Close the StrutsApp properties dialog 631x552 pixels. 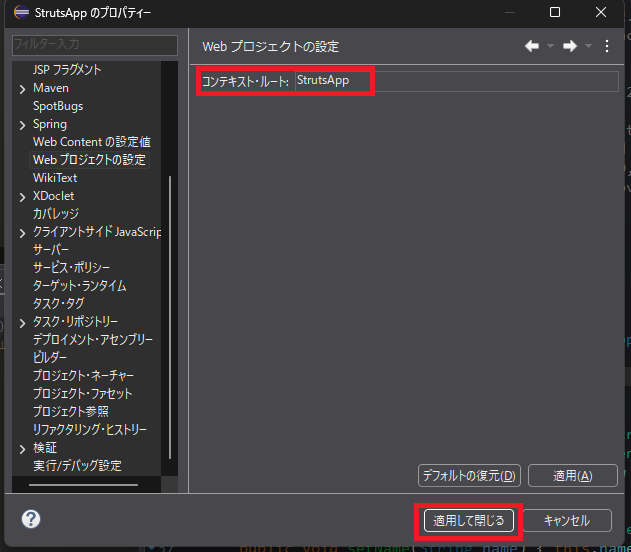click(601, 12)
